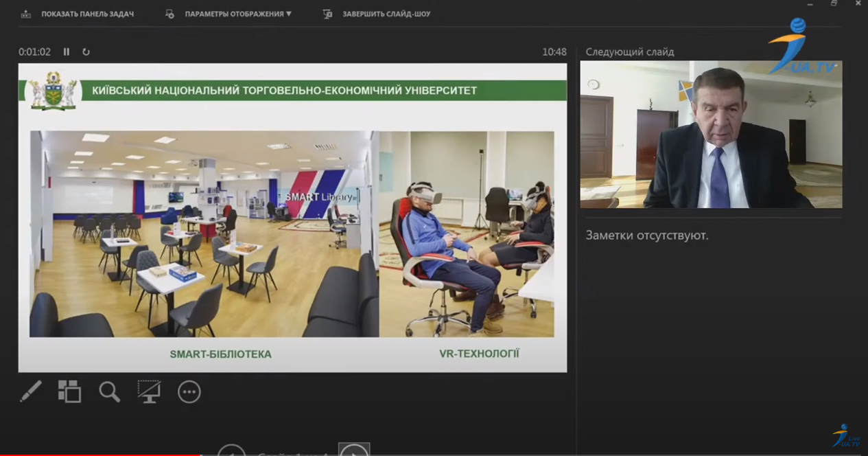Click the notes area text Заметки отсутствуют
The height and width of the screenshot is (456, 868).
coord(647,236)
